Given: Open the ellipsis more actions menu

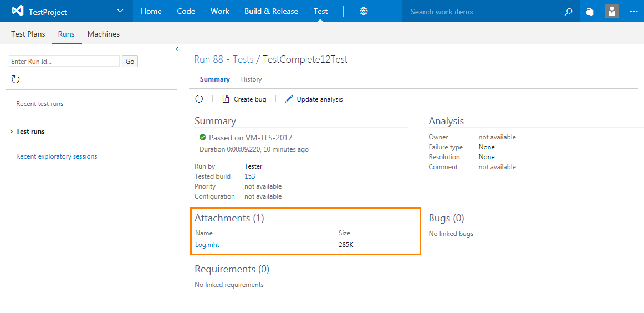Looking at the screenshot, I should tap(633, 12).
